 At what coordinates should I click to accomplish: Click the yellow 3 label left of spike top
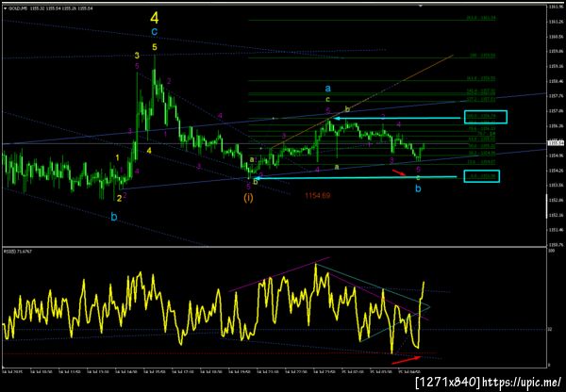pos(137,56)
